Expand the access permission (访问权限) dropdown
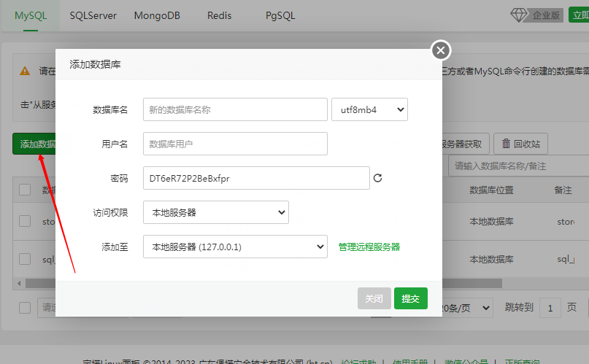This screenshot has width=589, height=364. [x=216, y=212]
